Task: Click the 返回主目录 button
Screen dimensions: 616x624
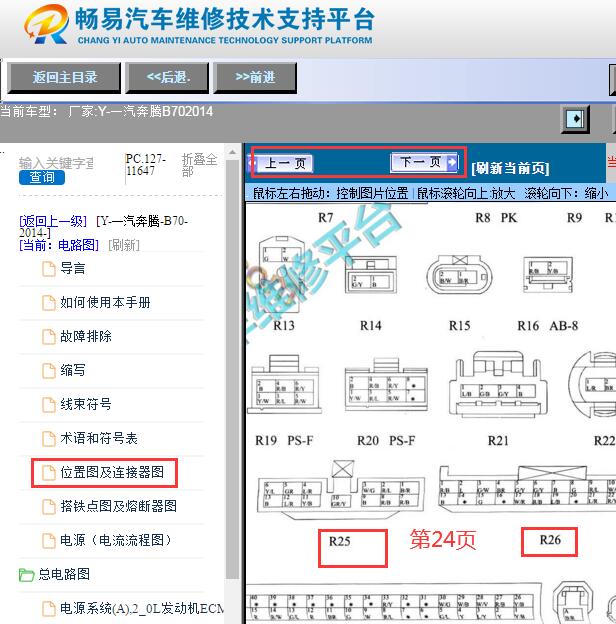Action: (x=64, y=78)
